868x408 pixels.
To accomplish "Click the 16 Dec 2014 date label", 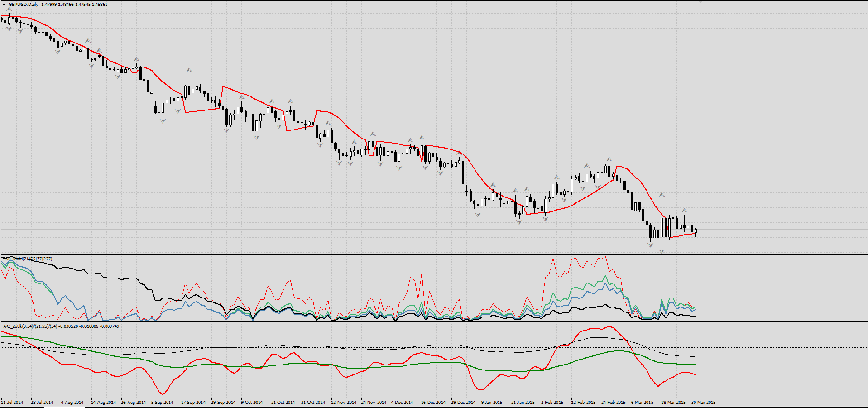I will (433, 402).
